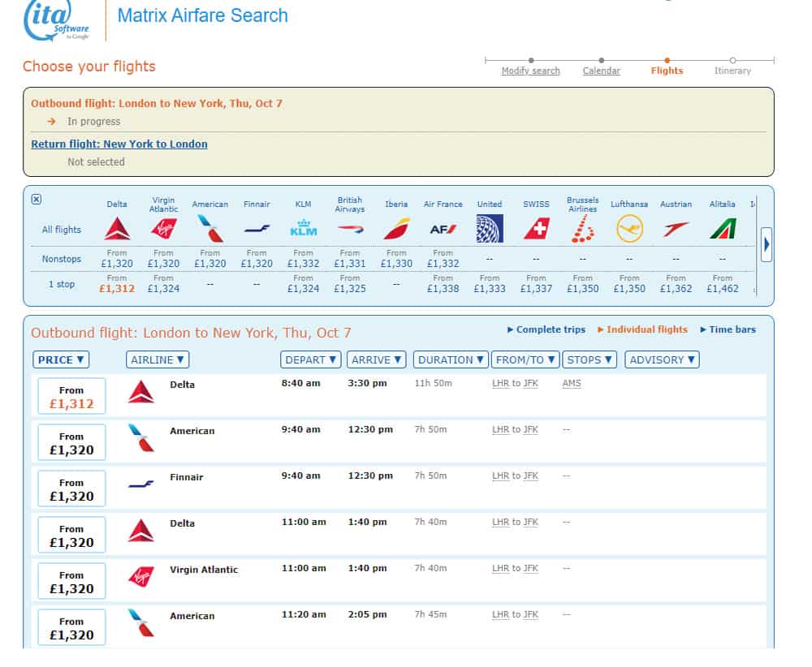
Task: Show more airlines with right arrow
Action: point(767,244)
